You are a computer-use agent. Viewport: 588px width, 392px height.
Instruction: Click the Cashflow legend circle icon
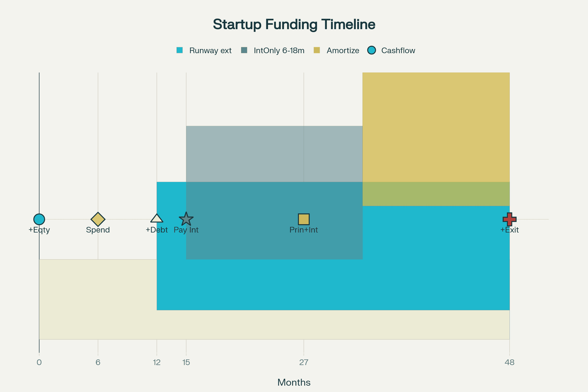371,50
